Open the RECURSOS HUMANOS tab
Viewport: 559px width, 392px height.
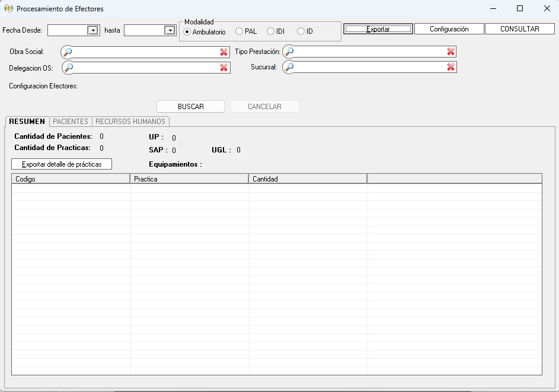(x=130, y=122)
